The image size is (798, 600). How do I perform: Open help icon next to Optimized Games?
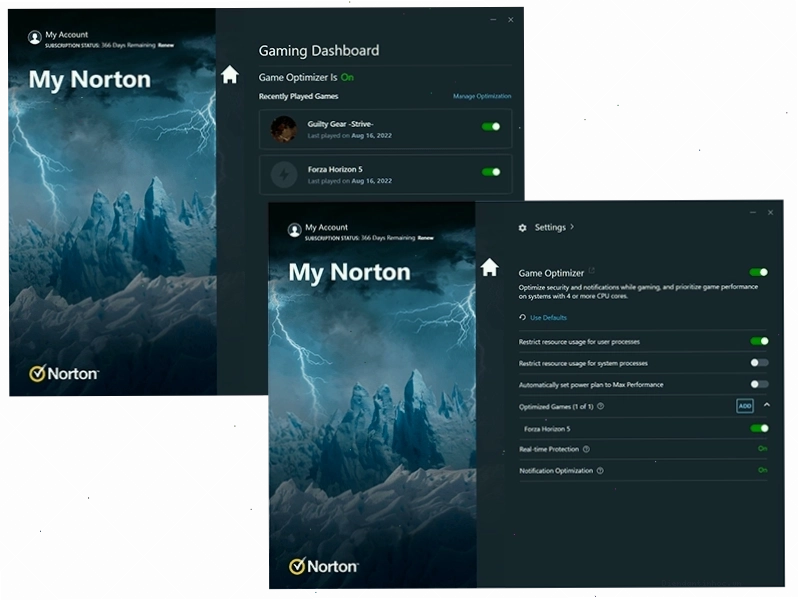pyautogui.click(x=601, y=406)
